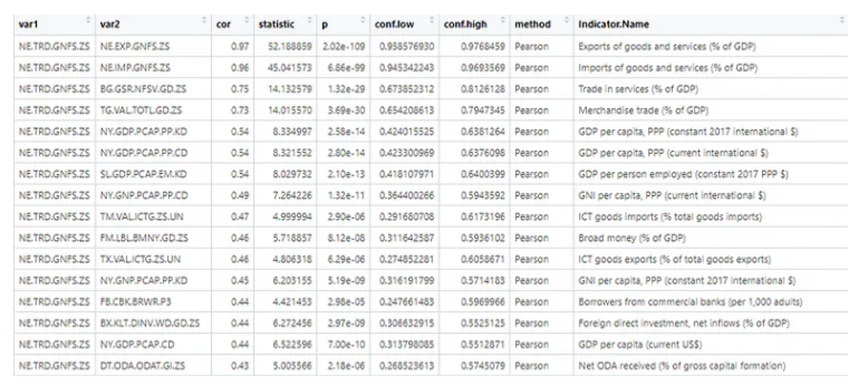Sort by conf.low column arrows
868x386 pixels.
(x=432, y=20)
